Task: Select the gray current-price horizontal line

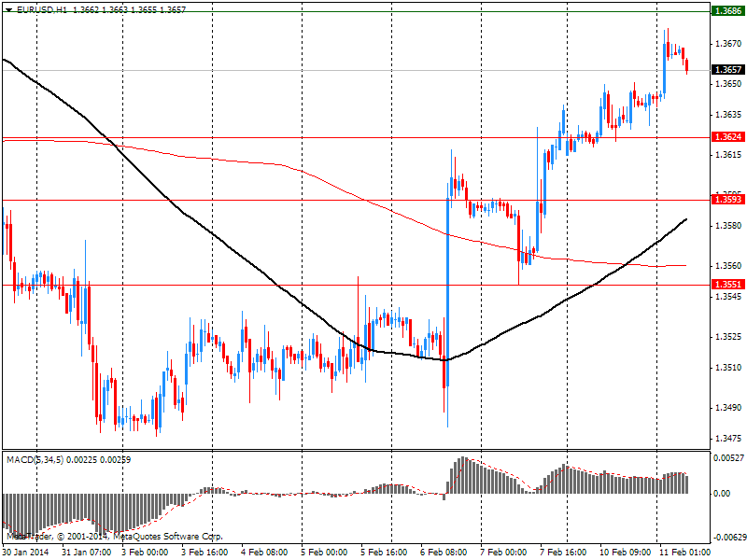Action: click(357, 71)
